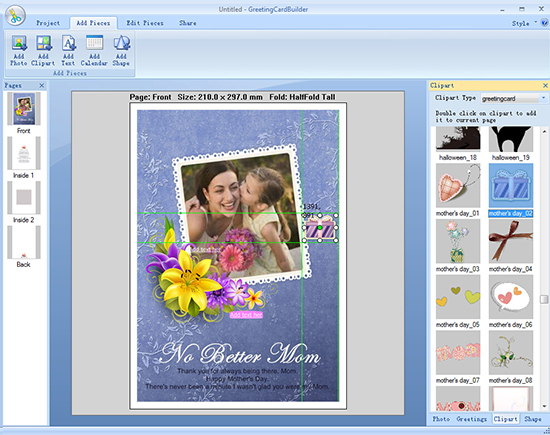Image resolution: width=550 pixels, height=435 pixels.
Task: Open the application scissors logo button
Action: coord(15,15)
